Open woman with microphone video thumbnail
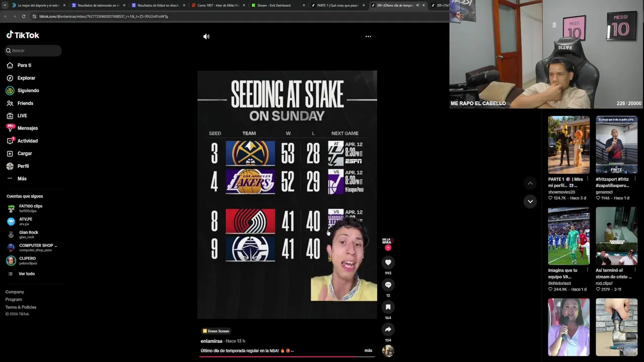 pos(569,327)
